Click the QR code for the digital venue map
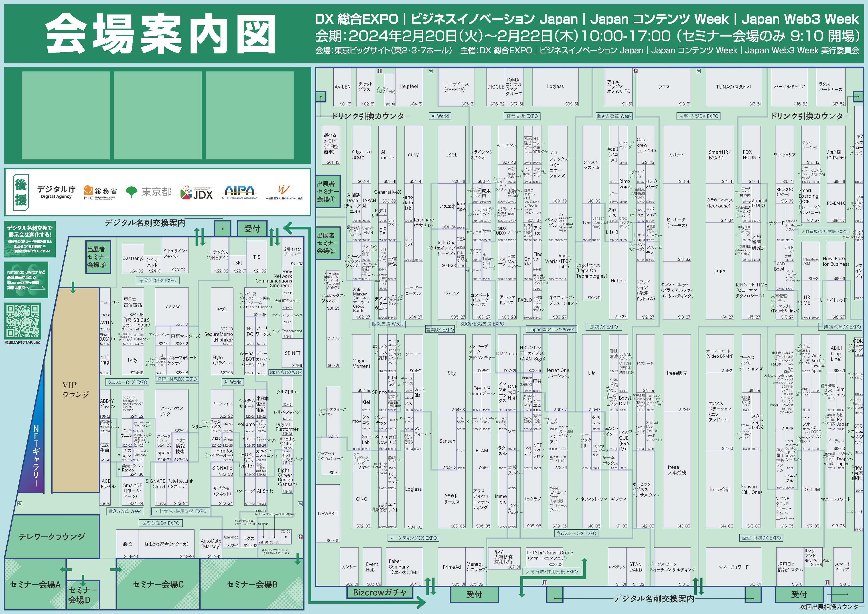 click(x=23, y=321)
